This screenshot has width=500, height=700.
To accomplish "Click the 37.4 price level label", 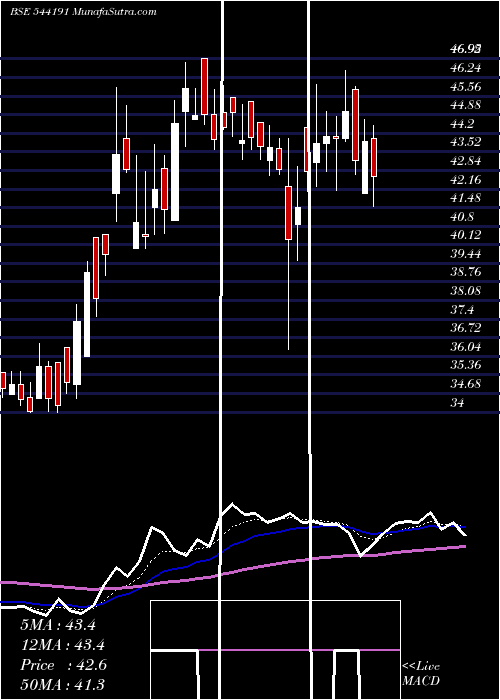I will coord(462,309).
